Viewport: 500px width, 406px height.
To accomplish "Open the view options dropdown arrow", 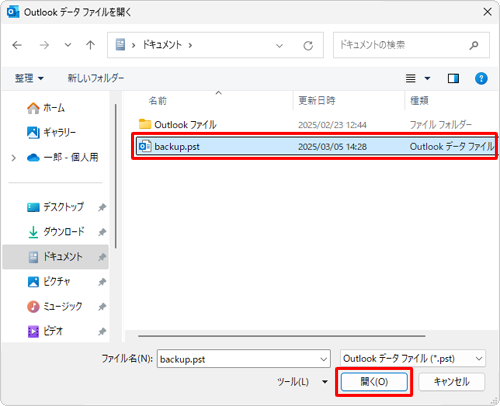I will 427,79.
